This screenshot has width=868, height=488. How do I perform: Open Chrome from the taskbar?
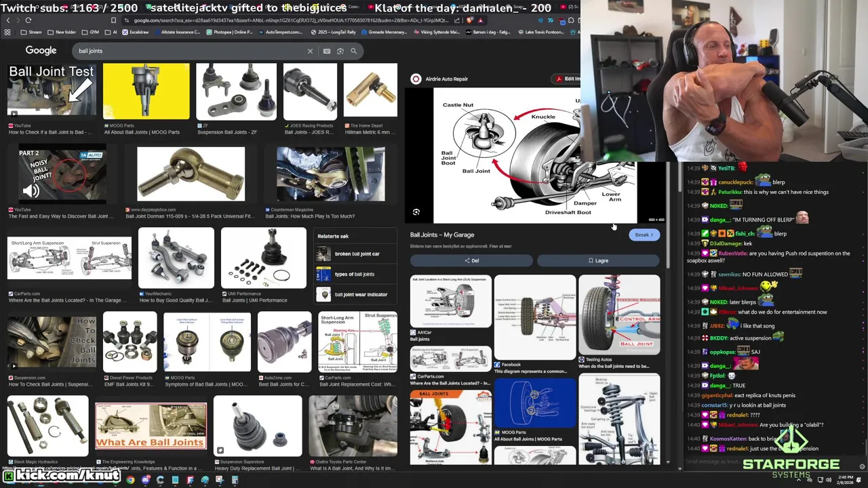130,480
